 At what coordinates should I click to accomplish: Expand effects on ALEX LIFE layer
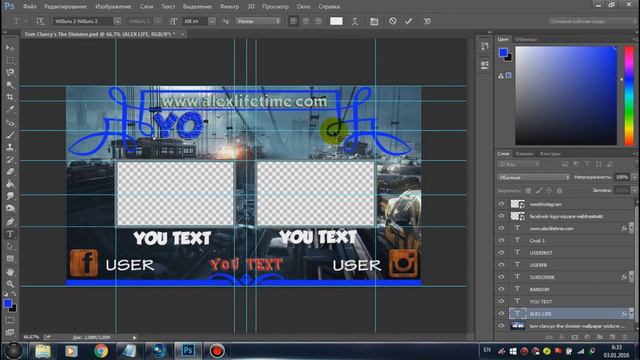631,313
